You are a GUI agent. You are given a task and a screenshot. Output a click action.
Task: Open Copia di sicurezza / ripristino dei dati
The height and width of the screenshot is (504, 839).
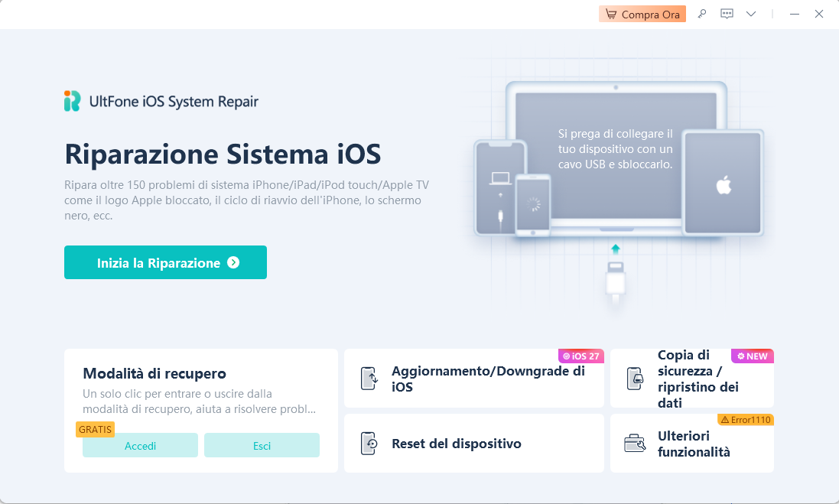pos(692,379)
